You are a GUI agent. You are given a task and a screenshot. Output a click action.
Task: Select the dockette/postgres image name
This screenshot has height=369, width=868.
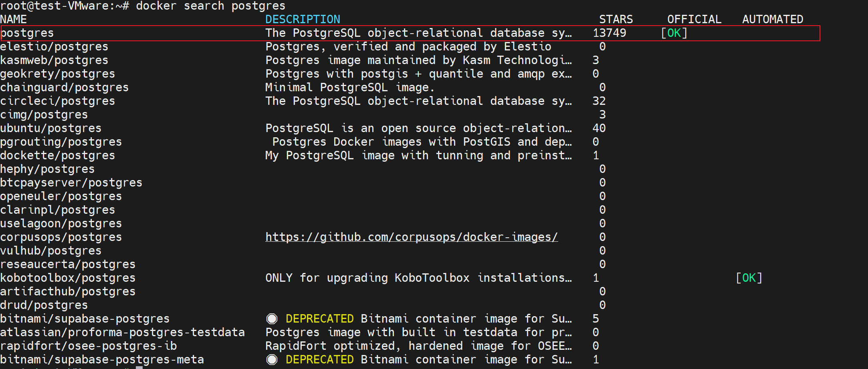click(x=58, y=155)
